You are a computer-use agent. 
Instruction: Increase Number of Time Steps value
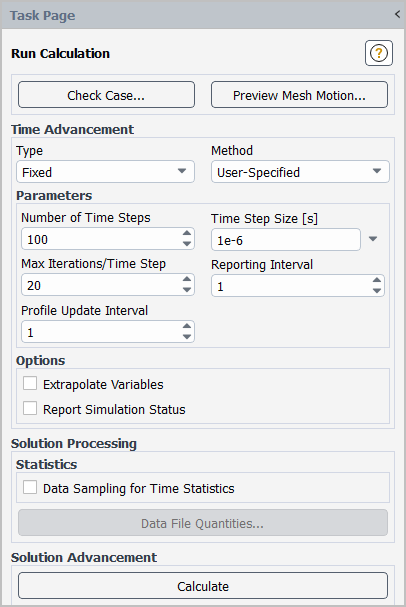[187, 233]
